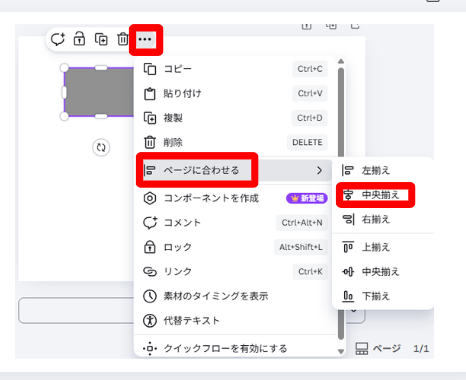Click the trash icon in floating toolbar
The width and height of the screenshot is (466, 380).
(x=122, y=39)
